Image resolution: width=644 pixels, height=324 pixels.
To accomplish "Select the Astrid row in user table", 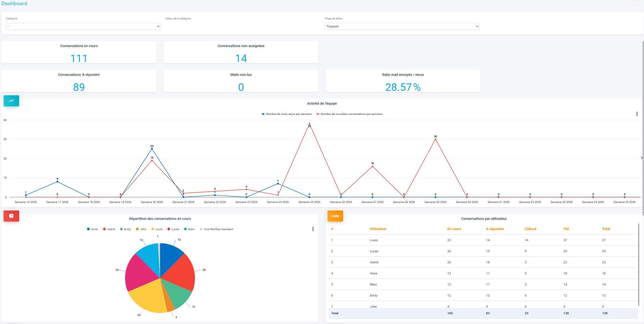I will tap(483, 262).
